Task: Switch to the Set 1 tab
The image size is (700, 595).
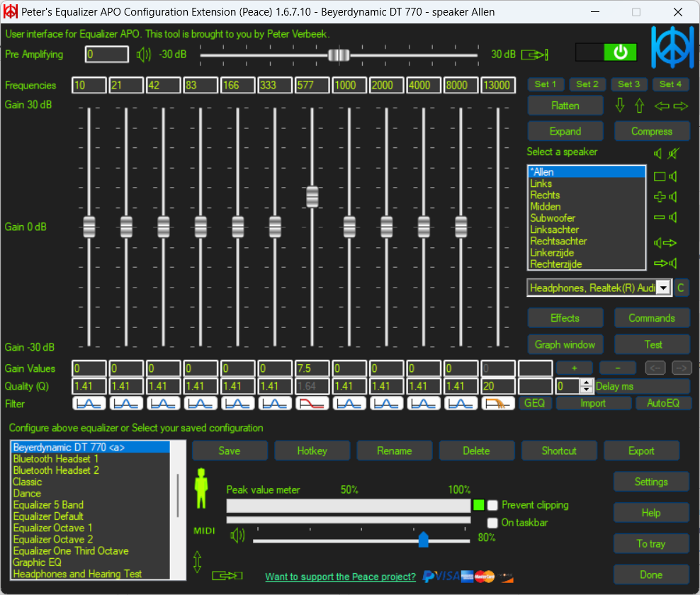Action: pos(546,84)
